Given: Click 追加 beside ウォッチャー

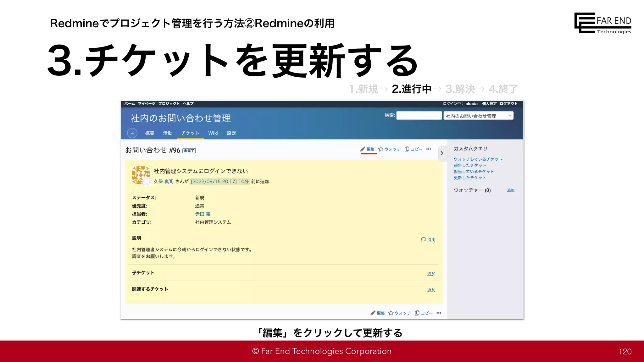Looking at the screenshot, I should (x=511, y=190).
